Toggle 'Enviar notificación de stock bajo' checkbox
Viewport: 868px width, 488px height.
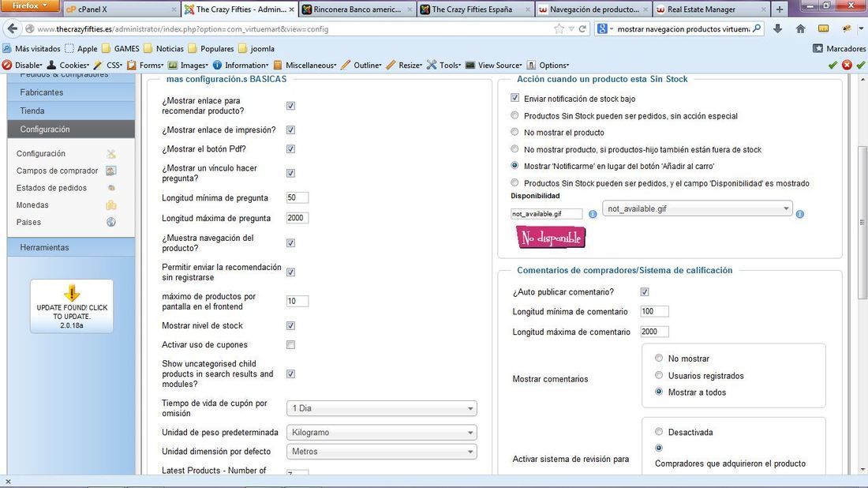click(514, 98)
